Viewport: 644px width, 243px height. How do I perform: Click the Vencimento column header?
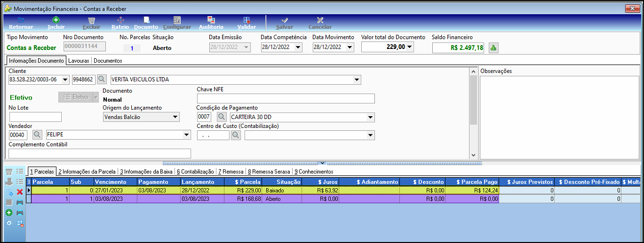[x=115, y=182]
